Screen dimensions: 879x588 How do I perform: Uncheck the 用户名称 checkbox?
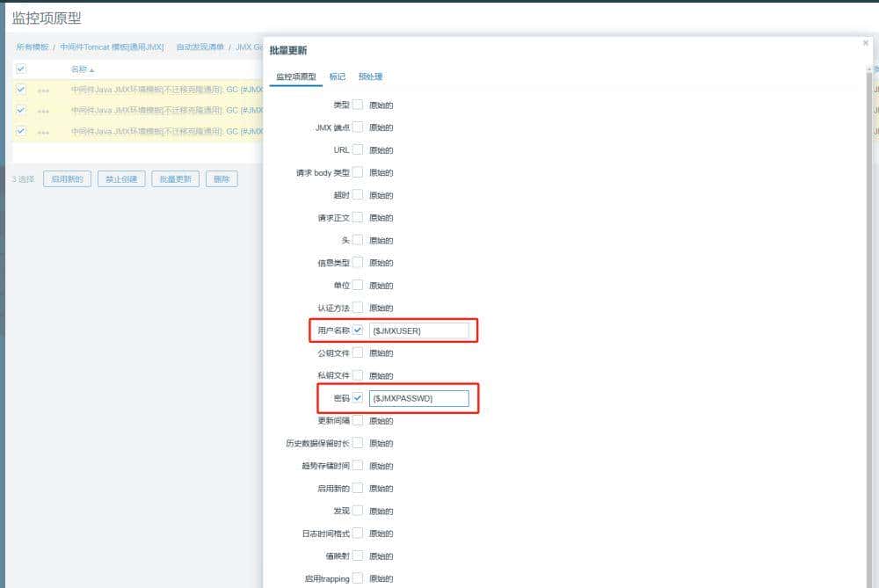click(358, 330)
